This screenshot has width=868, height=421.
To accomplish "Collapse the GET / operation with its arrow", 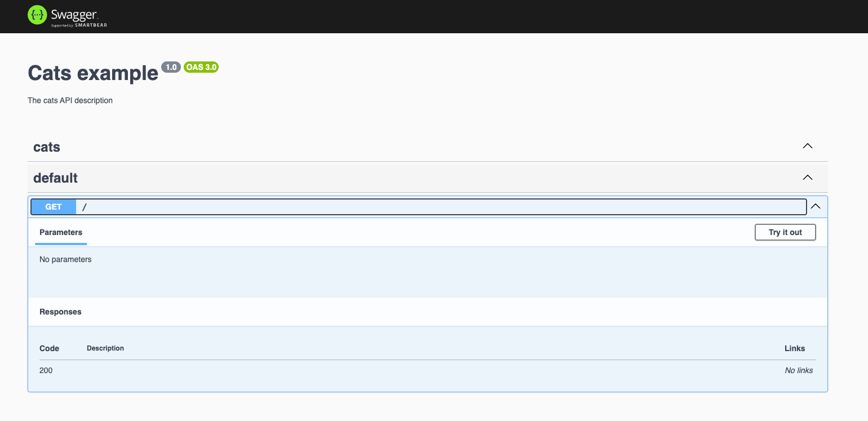I will 816,207.
